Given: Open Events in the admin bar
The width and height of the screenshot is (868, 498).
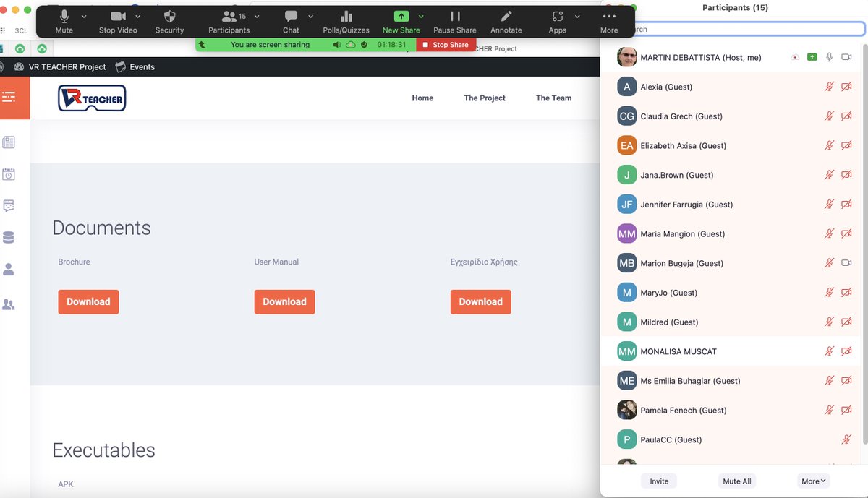Looking at the screenshot, I should (135, 67).
